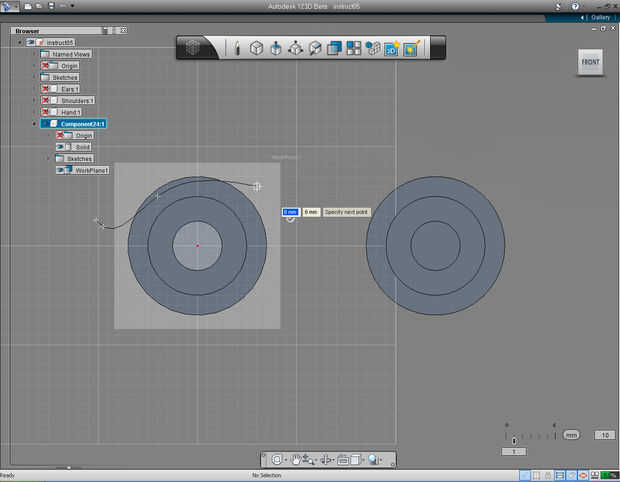
Task: Click the Sketch pencil tool in toolbar
Action: click(x=237, y=48)
